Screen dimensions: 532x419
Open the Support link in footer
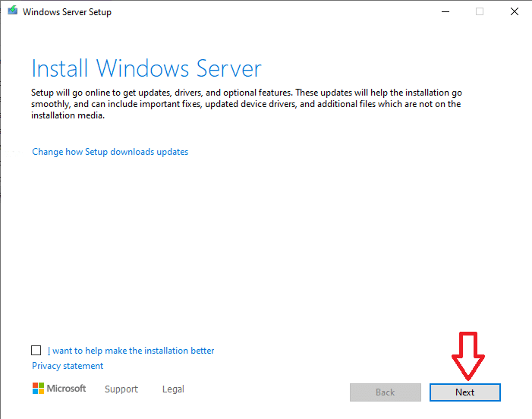121,389
